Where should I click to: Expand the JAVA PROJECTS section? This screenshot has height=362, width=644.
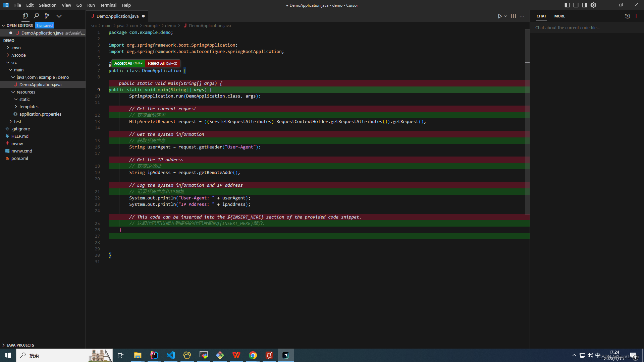point(20,345)
